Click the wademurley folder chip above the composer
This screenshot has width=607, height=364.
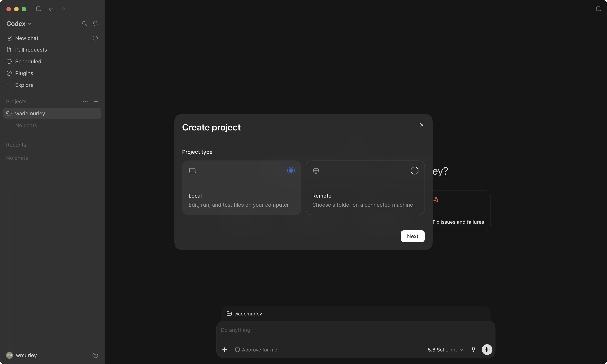tap(244, 314)
